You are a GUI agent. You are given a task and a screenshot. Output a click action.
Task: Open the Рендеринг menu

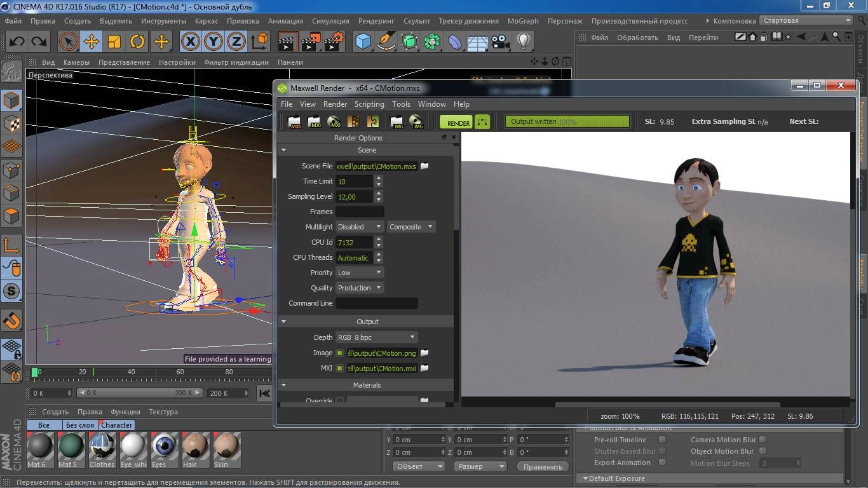tap(377, 21)
